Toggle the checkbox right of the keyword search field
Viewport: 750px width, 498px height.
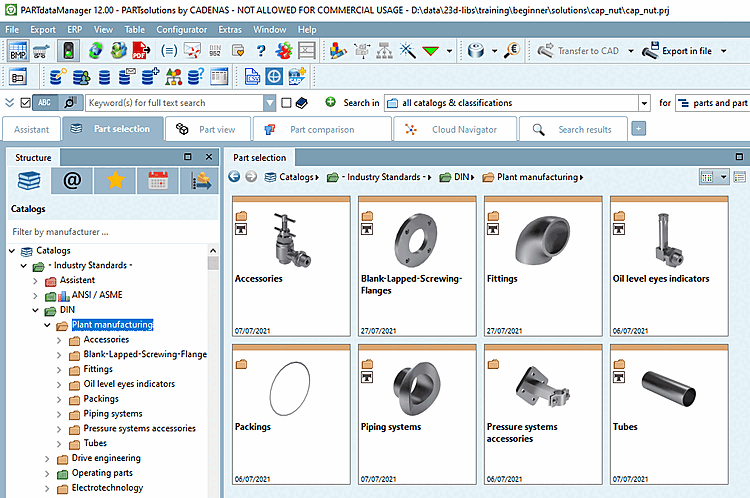point(287,102)
